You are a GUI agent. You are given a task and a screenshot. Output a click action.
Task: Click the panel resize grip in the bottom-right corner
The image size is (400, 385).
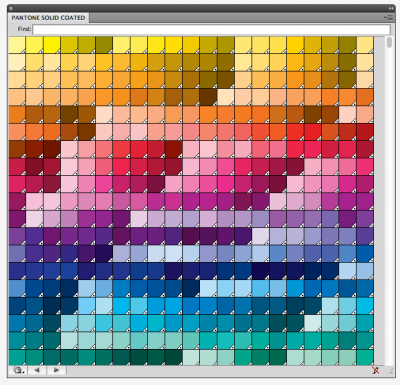pos(388,370)
